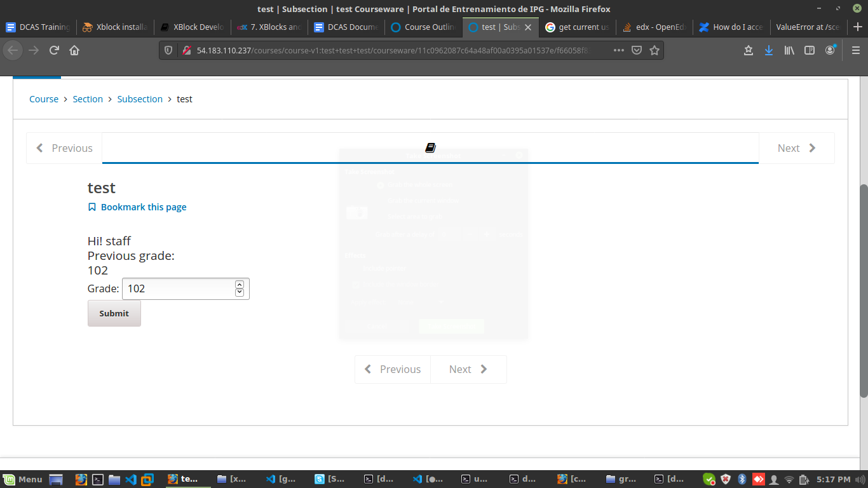Open the green update shield tray icon
The height and width of the screenshot is (488, 868).
point(709,479)
